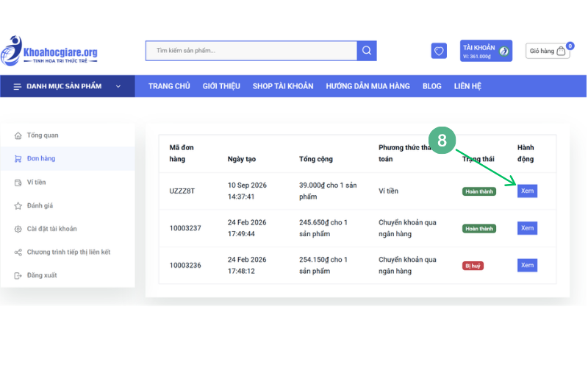Click order code 10003237
Viewport: 588px width, 368px height.
pyautogui.click(x=185, y=228)
